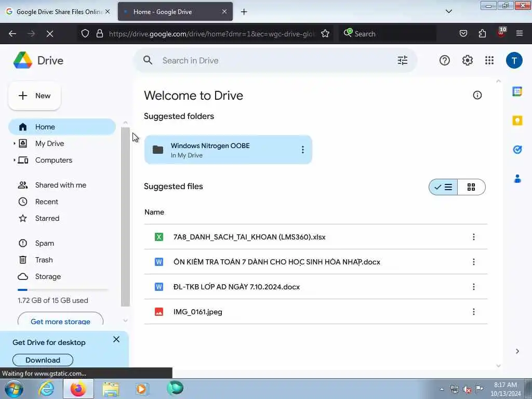Open Drive settings gear
The image size is (532, 399).
[x=467, y=60]
